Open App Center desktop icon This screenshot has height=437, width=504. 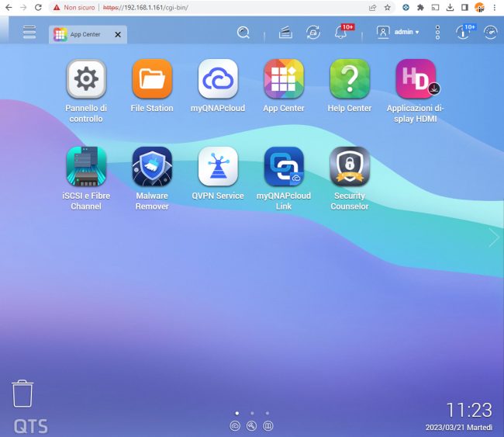(284, 79)
